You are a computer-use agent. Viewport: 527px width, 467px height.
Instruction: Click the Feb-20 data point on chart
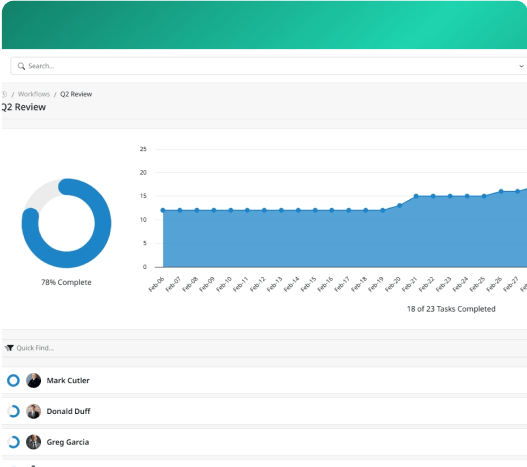click(x=399, y=205)
